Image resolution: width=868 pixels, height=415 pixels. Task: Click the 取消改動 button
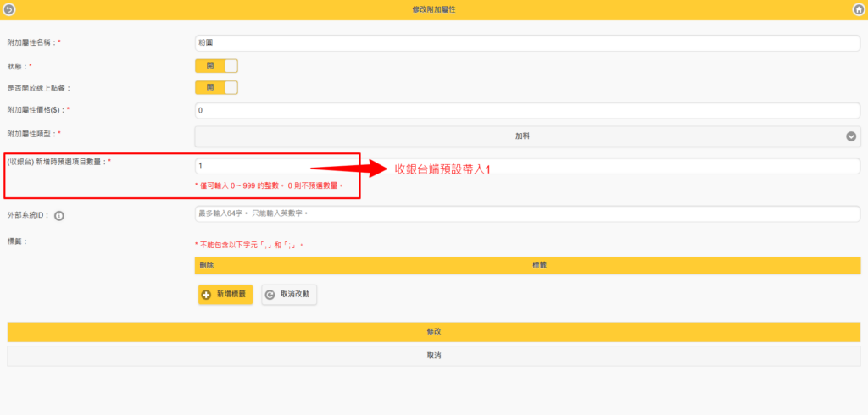pyautogui.click(x=289, y=295)
